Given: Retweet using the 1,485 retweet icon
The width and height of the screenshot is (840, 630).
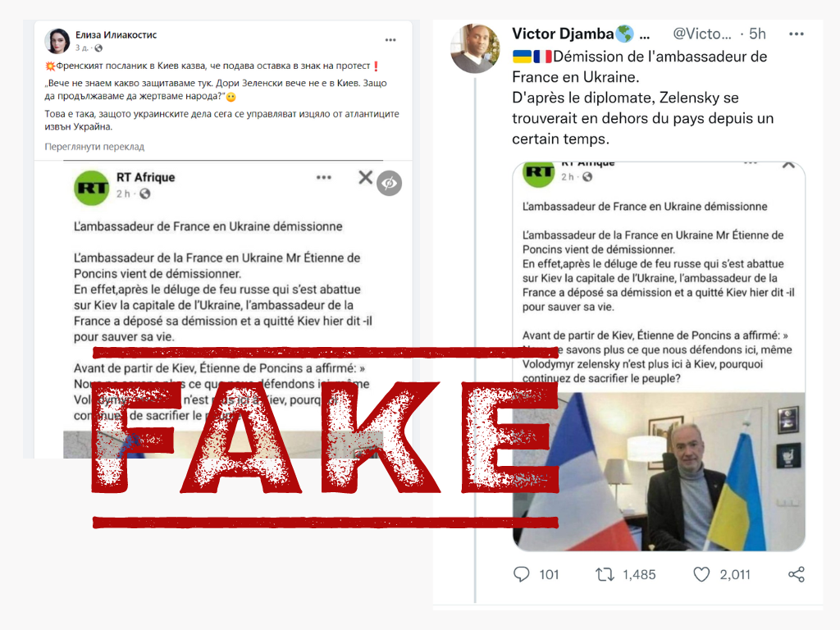Looking at the screenshot, I should [605, 575].
